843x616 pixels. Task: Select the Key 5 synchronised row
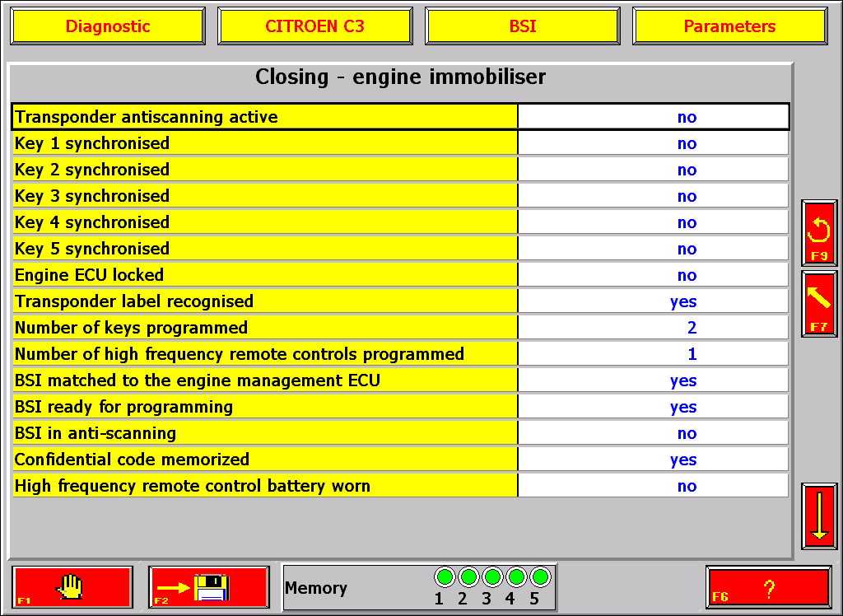pyautogui.click(x=401, y=249)
